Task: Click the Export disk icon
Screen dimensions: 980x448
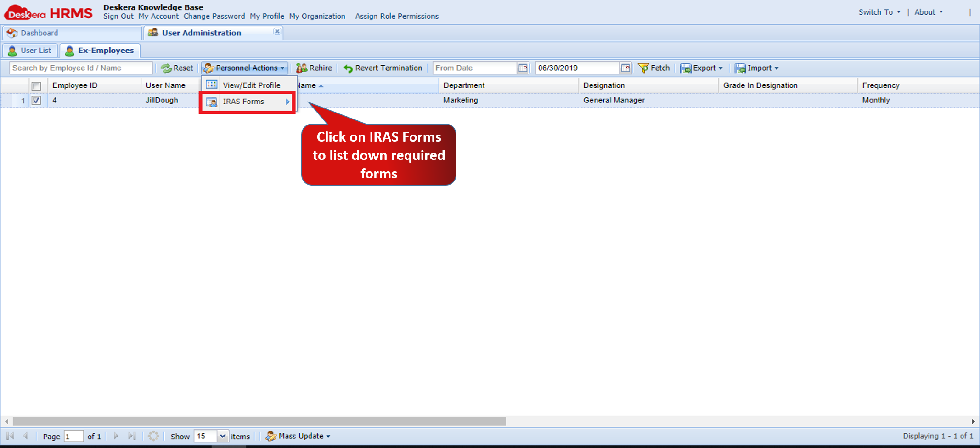Action: 686,68
